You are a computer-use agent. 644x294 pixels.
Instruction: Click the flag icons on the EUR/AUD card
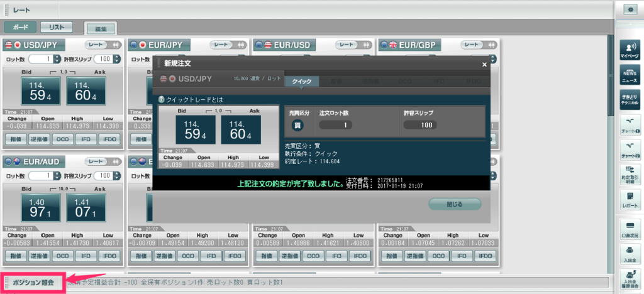point(13,161)
